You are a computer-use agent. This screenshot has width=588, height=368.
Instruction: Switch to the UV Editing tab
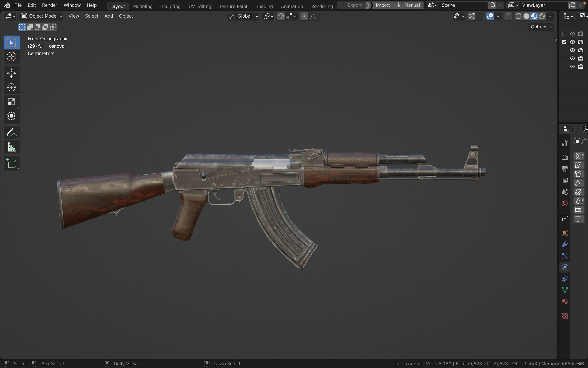200,6
